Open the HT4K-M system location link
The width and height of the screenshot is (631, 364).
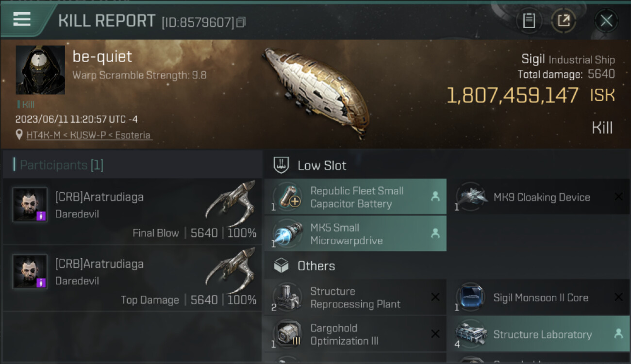89,135
